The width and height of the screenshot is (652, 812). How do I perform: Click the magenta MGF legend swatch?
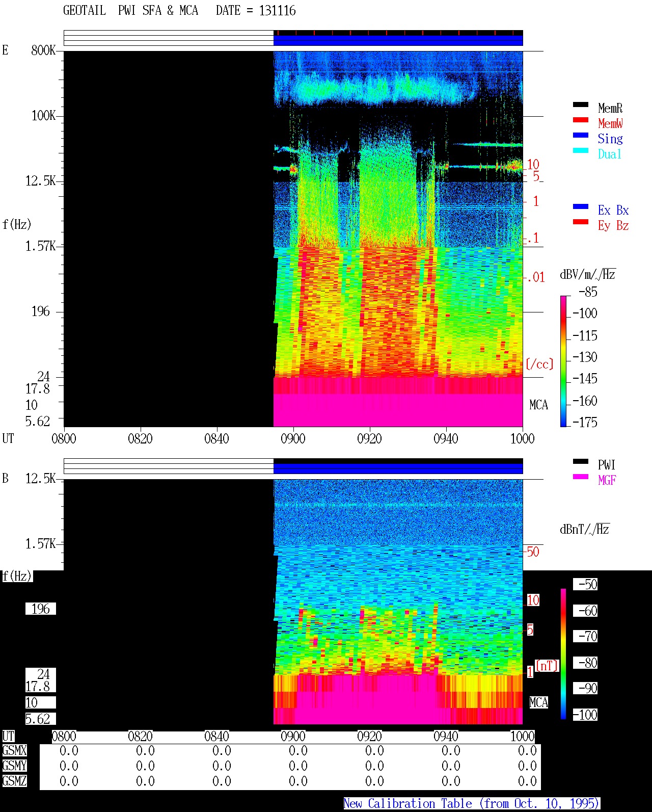pos(581,477)
